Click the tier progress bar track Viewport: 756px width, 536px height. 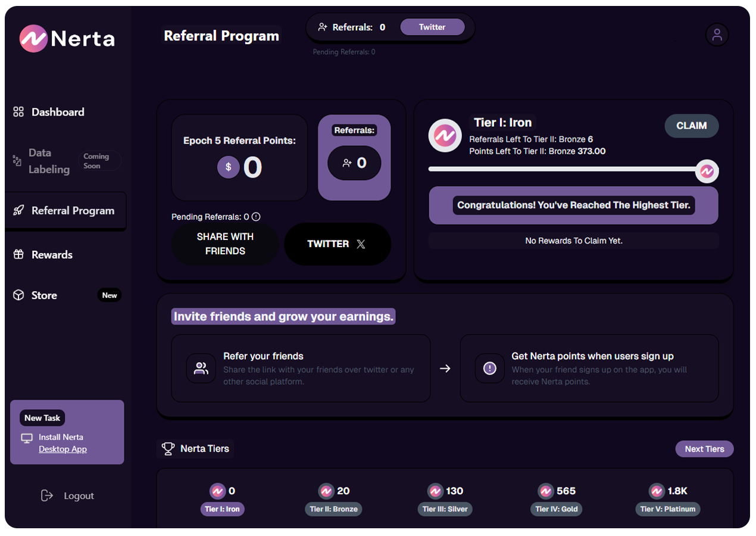563,169
